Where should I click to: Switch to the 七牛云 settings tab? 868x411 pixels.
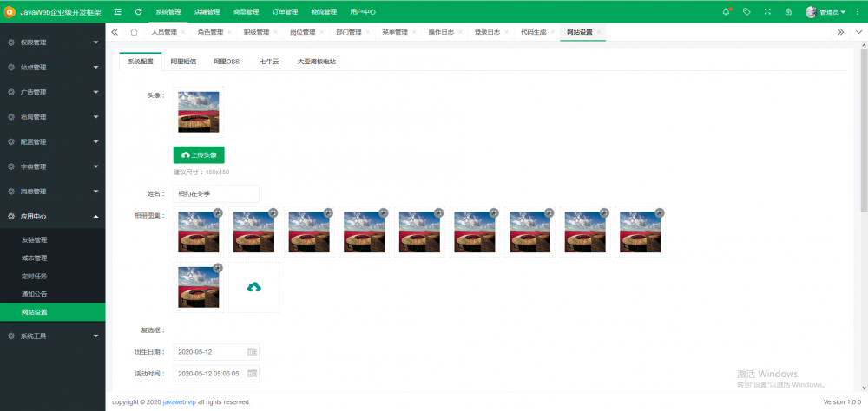click(x=270, y=62)
